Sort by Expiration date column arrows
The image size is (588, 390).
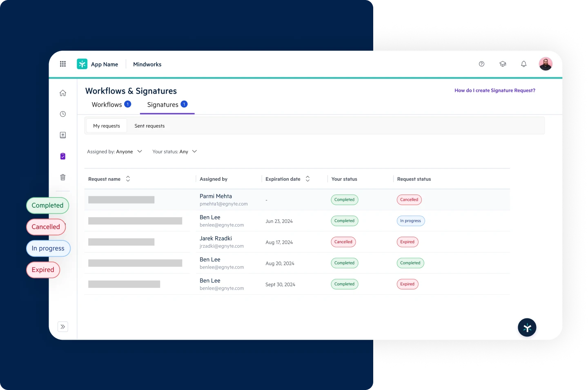(x=307, y=179)
